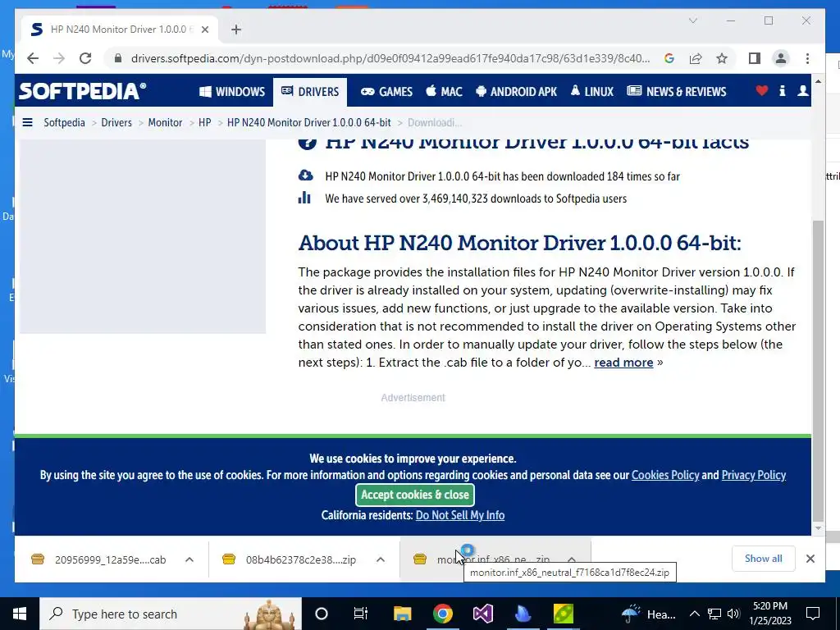Click the share page icon
Image resolution: width=840 pixels, height=630 pixels.
click(696, 58)
